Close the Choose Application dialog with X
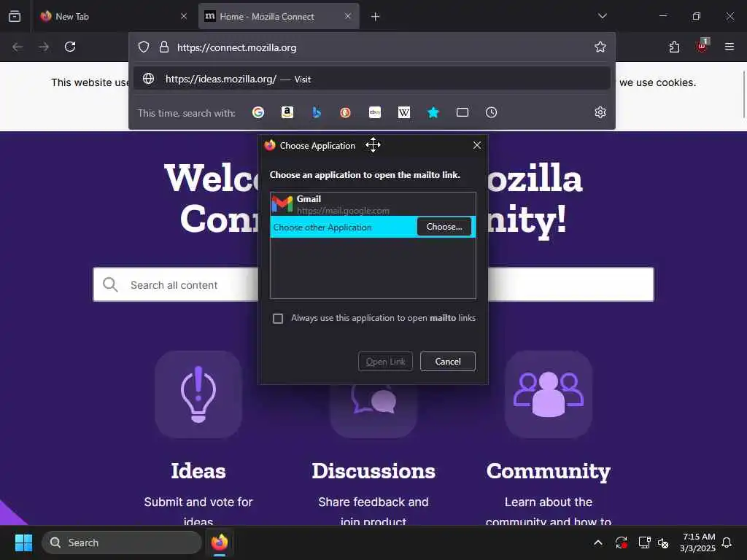The image size is (747, 560). (x=477, y=145)
